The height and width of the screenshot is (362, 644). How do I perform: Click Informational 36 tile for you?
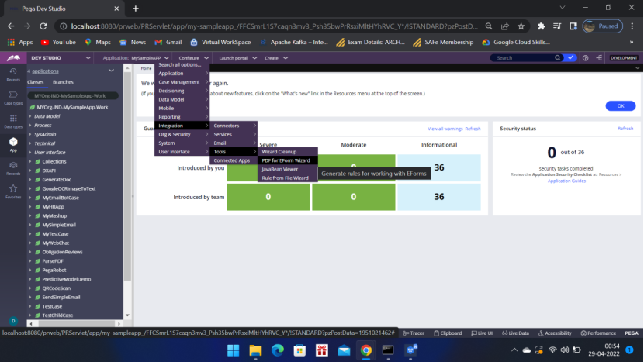coord(438,168)
